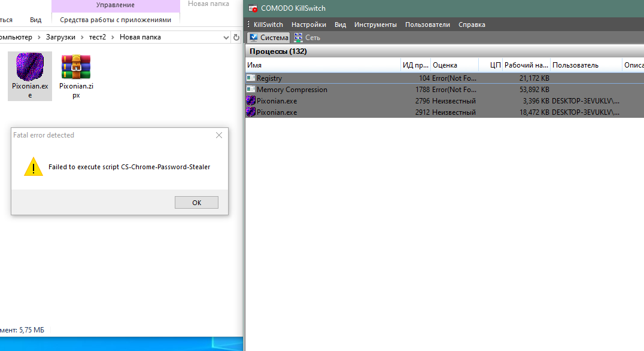Click the 21,172 KB working set value
Screen dimensions: 644x351
coord(534,78)
